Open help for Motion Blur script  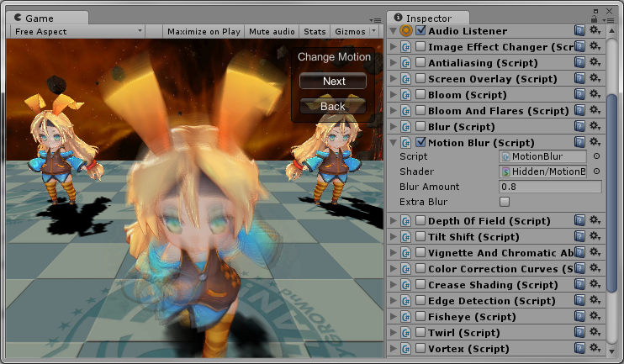pos(579,142)
